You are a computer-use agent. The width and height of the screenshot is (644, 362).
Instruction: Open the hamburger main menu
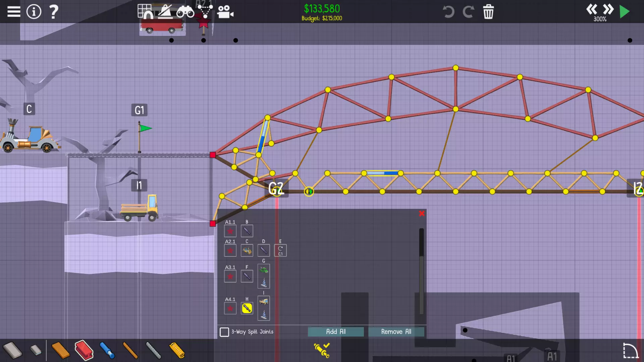point(14,12)
